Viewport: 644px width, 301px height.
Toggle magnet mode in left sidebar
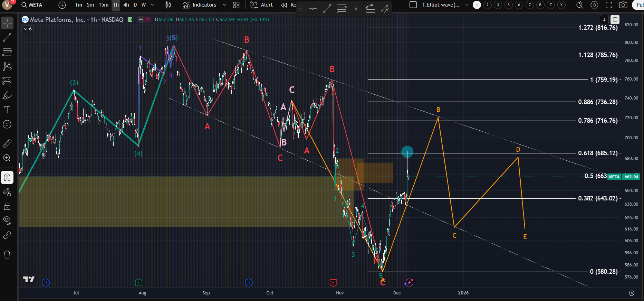pos(7,178)
